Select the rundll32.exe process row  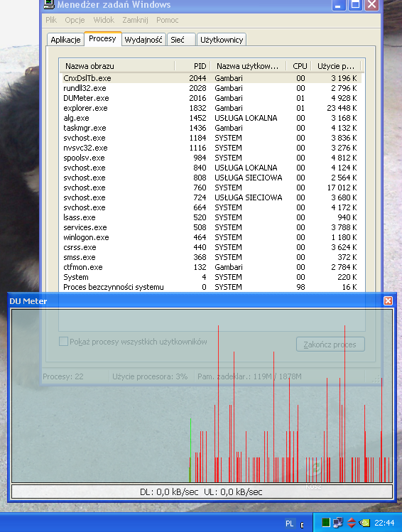(211, 88)
